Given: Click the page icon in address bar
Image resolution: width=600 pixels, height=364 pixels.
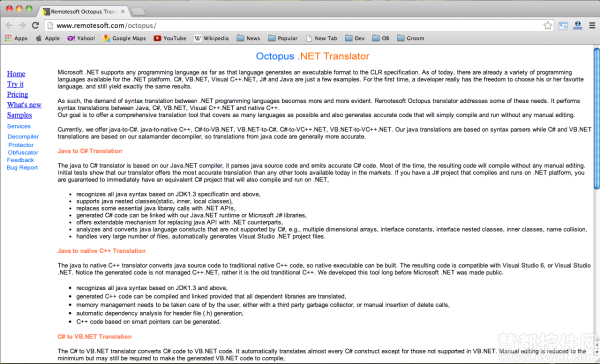Looking at the screenshot, I should click(x=50, y=26).
